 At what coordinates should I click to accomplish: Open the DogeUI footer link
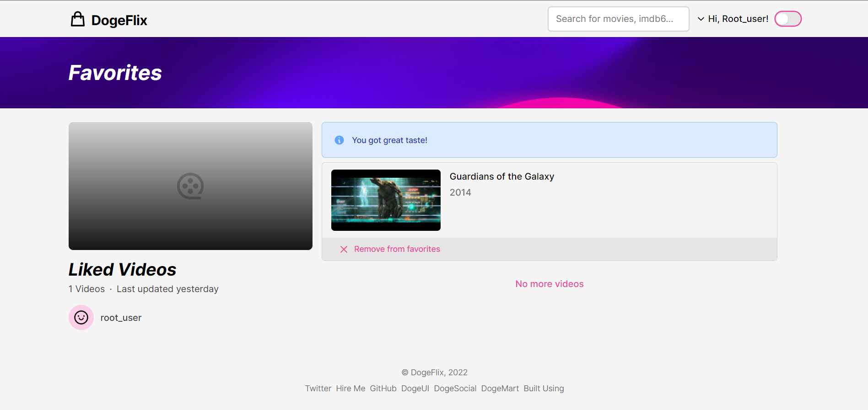(415, 389)
